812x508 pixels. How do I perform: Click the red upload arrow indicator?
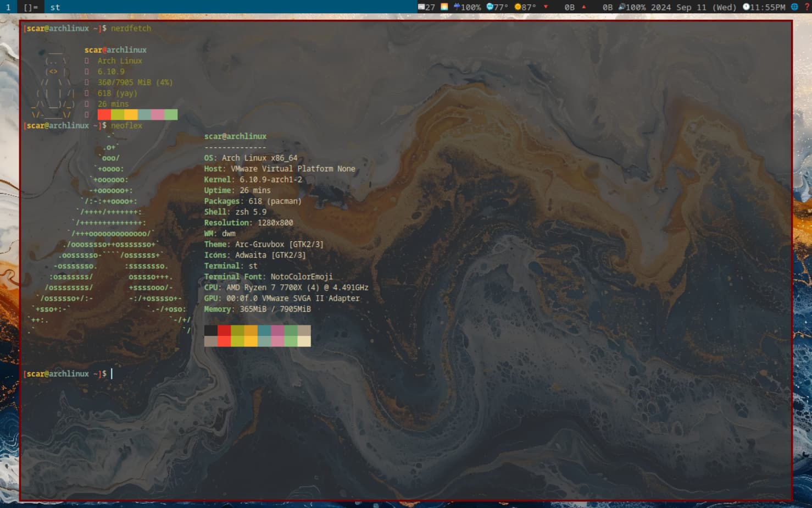pyautogui.click(x=583, y=7)
